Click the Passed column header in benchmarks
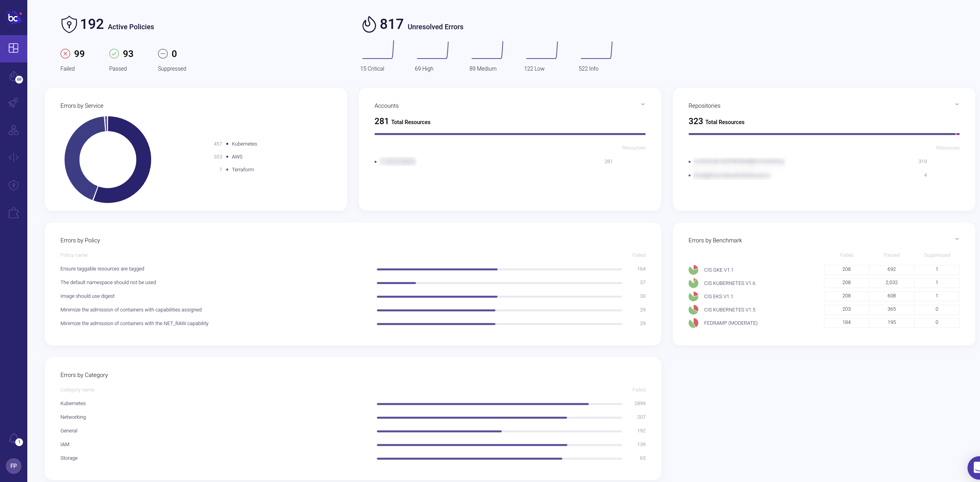 click(x=891, y=255)
